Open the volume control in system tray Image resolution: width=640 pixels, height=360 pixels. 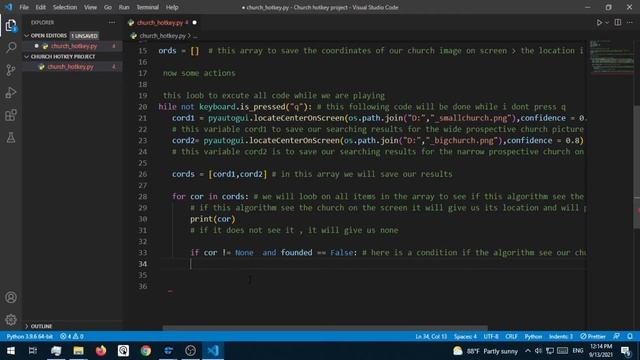(x=538, y=351)
